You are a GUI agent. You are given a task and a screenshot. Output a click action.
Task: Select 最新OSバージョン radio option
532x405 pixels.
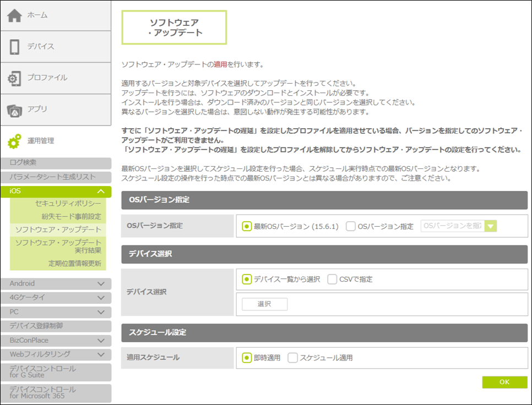(x=247, y=226)
